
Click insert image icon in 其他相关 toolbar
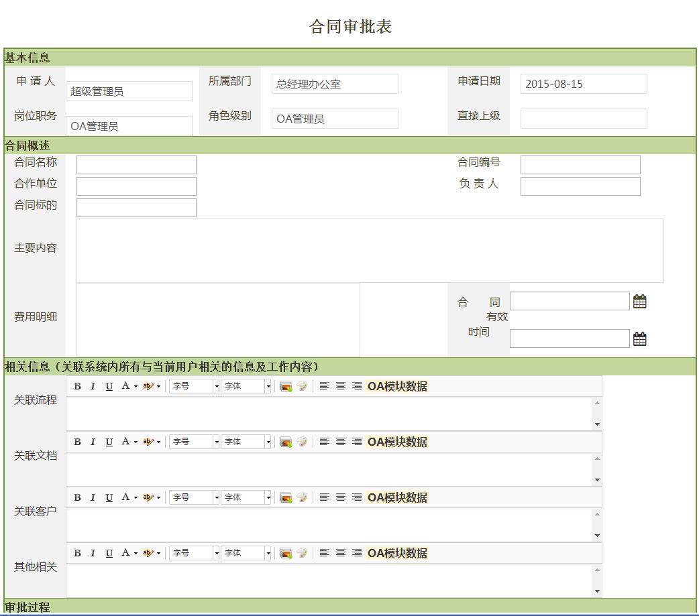[x=286, y=553]
